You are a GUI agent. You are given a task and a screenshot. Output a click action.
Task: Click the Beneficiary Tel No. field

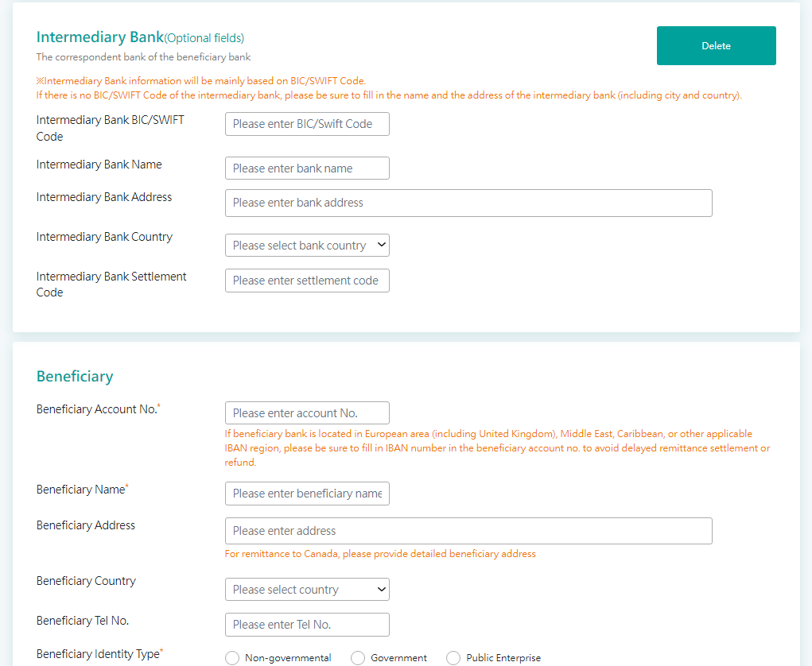[307, 625]
